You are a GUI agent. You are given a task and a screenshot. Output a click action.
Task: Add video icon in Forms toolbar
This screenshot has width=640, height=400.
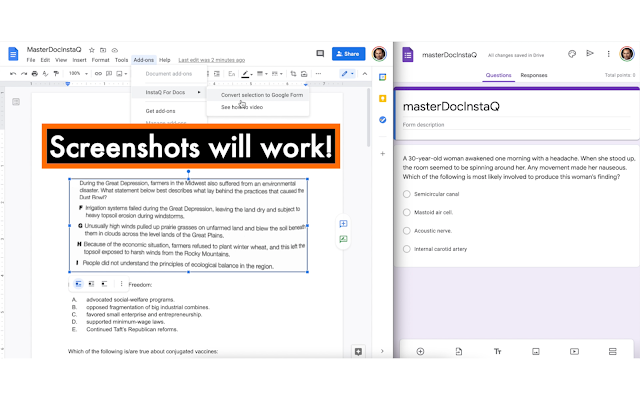pyautogui.click(x=574, y=351)
